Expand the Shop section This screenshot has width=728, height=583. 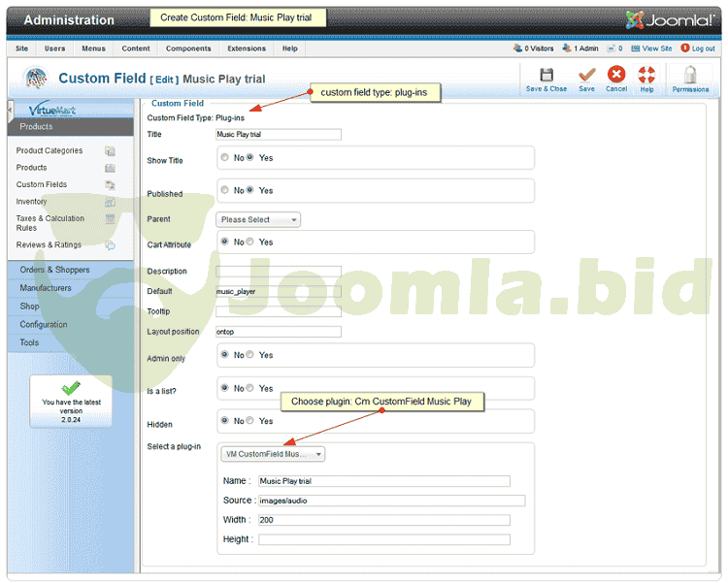[x=71, y=307]
